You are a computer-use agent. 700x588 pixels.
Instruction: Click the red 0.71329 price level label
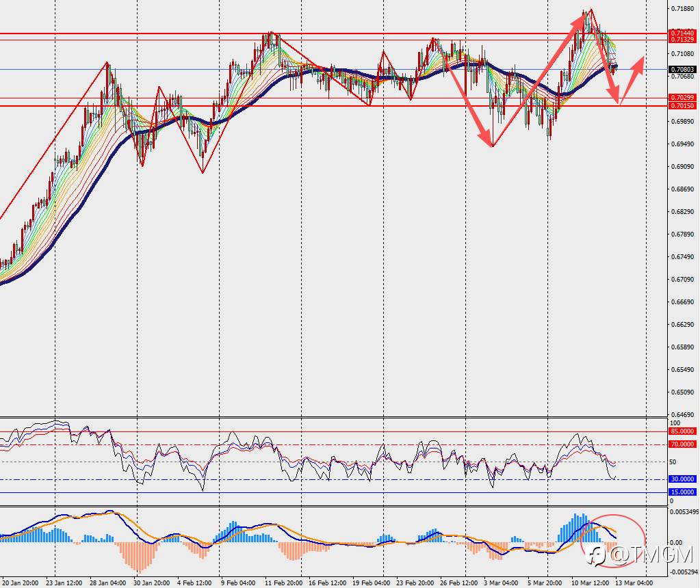683,40
